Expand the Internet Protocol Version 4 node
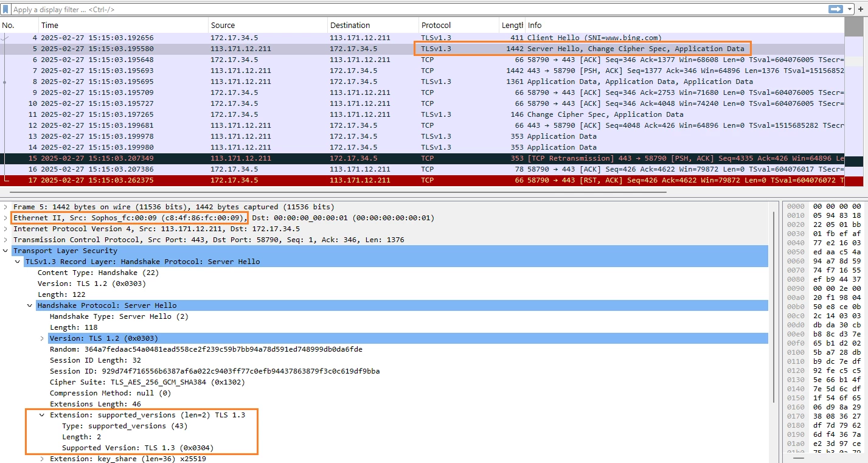The height and width of the screenshot is (463, 868). pyautogui.click(x=5, y=229)
